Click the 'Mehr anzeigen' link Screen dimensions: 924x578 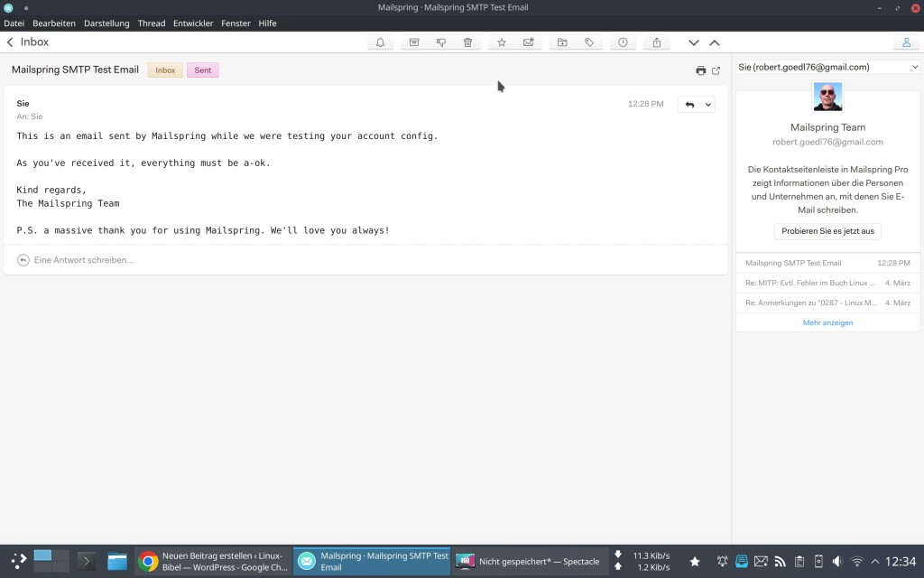[827, 322]
